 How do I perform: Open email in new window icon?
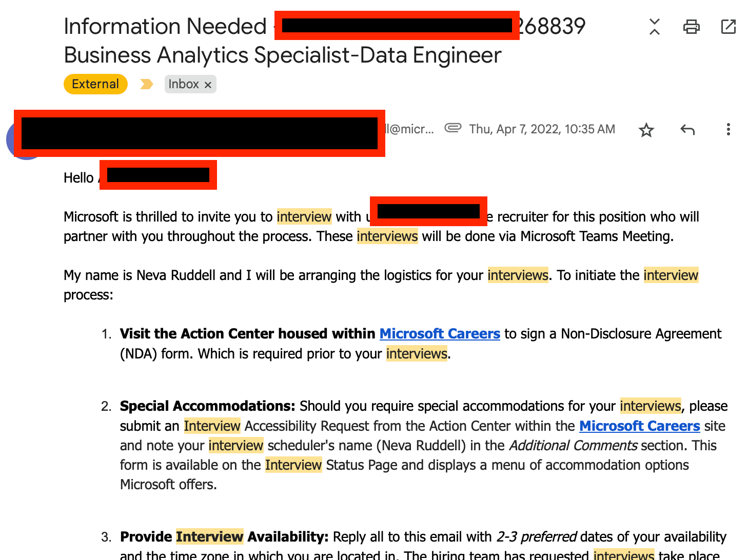728,27
